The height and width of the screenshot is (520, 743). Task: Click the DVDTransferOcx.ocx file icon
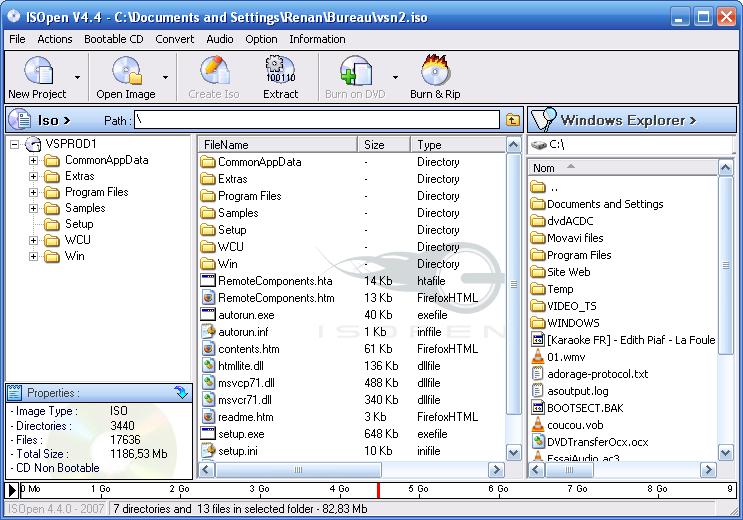pyautogui.click(x=538, y=441)
